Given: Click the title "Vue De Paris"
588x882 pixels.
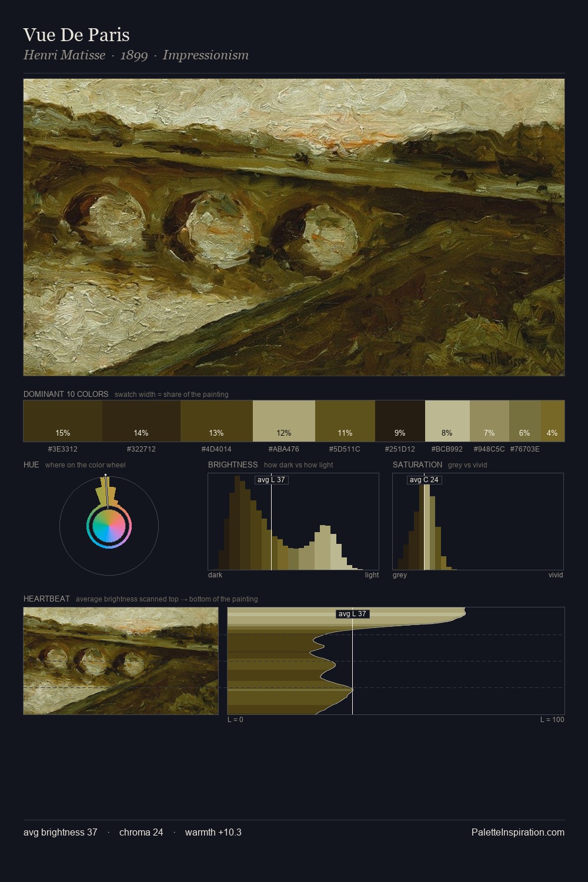Looking at the screenshot, I should 76,35.
